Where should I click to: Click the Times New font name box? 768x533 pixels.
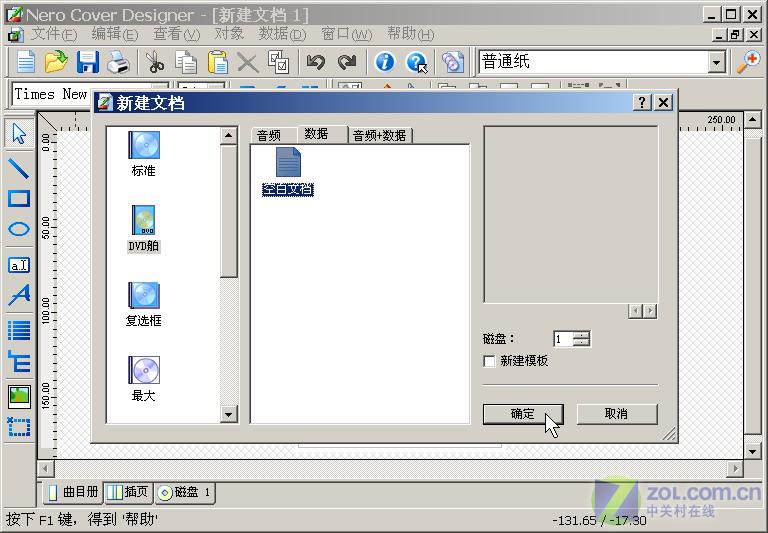point(51,93)
